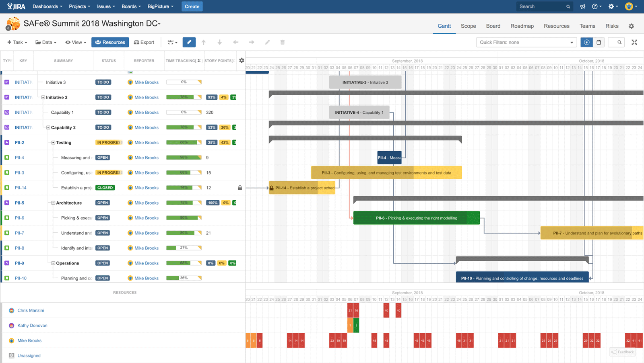This screenshot has width=644, height=363.
Task: Open the column settings gear above the task list
Action: [x=242, y=60]
